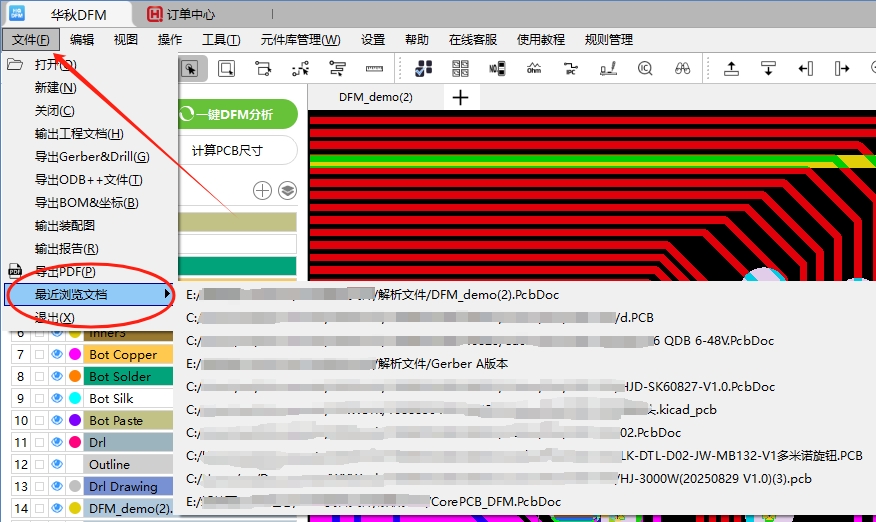Screen dimensions: 876x522
Task: Click the soldering iron tool icon
Action: pyautogui.click(x=608, y=69)
